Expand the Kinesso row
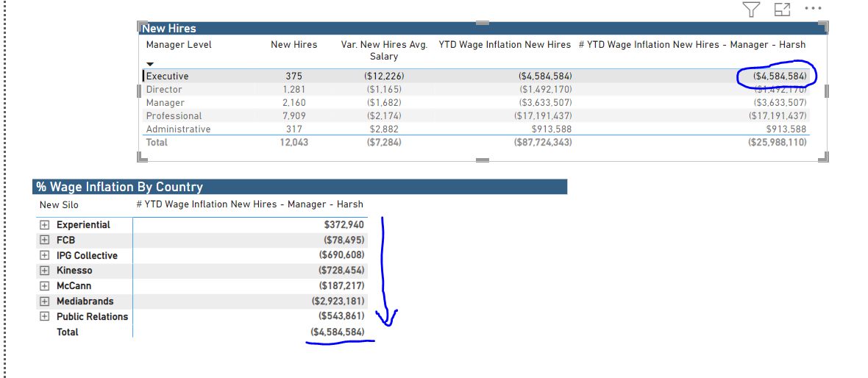The image size is (868, 378). click(x=45, y=271)
